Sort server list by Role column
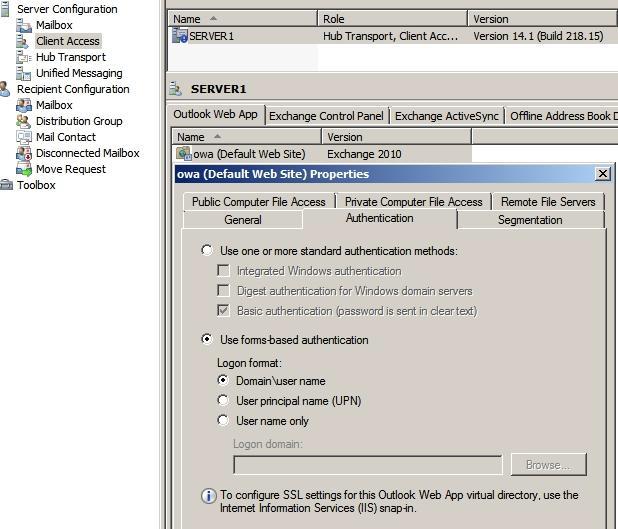 pyautogui.click(x=393, y=19)
